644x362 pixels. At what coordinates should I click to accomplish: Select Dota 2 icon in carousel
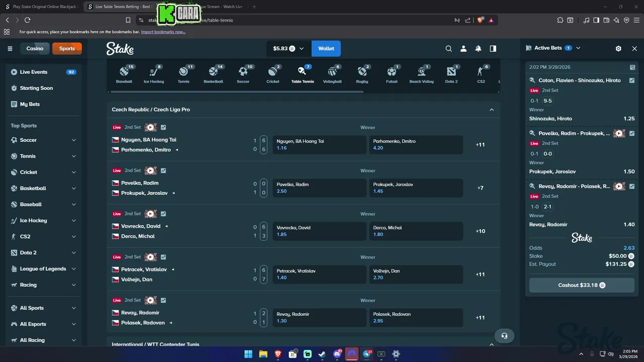click(451, 74)
